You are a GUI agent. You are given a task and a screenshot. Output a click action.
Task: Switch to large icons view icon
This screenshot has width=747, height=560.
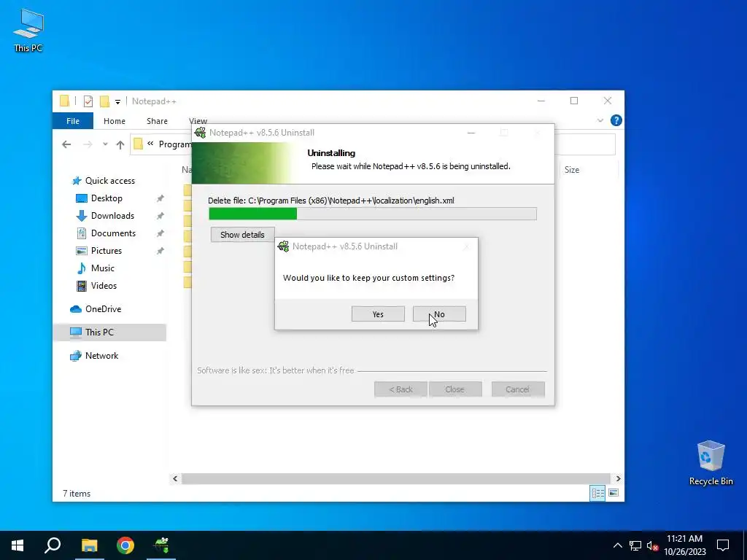pyautogui.click(x=614, y=493)
